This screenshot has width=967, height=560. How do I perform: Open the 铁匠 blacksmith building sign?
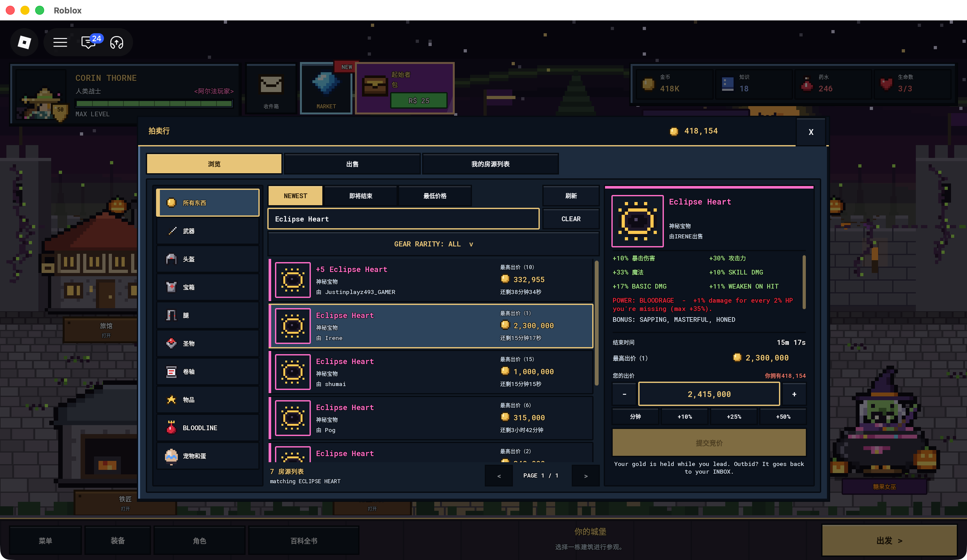pyautogui.click(x=125, y=503)
